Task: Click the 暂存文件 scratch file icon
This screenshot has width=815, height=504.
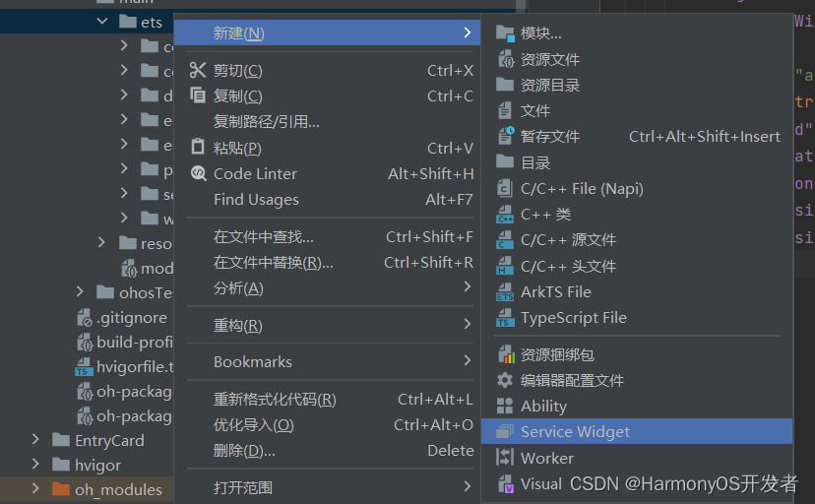Action: point(506,136)
